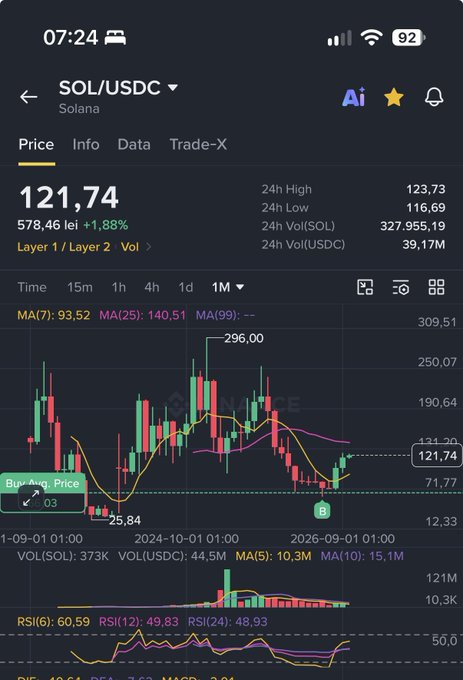The height and width of the screenshot is (680, 463).
Task: Open price alert bell icon
Action: 434,97
